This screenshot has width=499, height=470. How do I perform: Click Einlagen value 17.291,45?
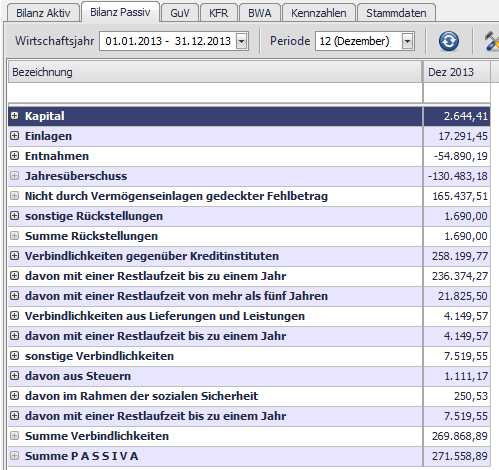coord(463,136)
